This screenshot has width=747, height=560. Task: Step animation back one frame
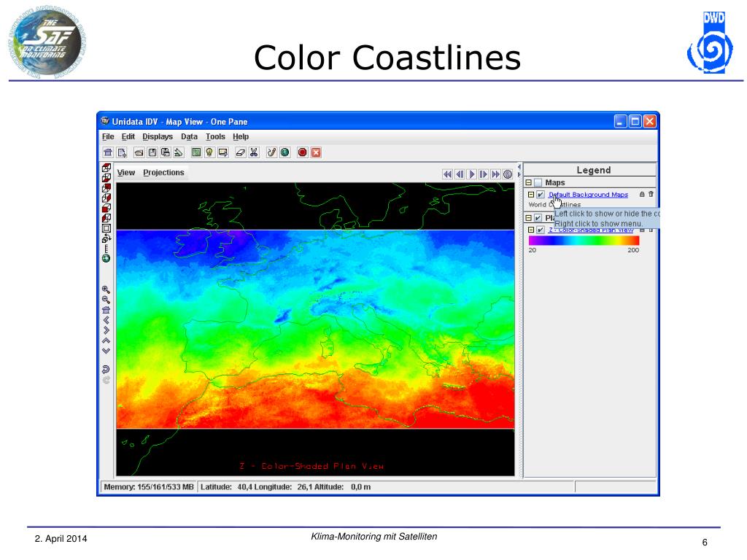[x=460, y=174]
